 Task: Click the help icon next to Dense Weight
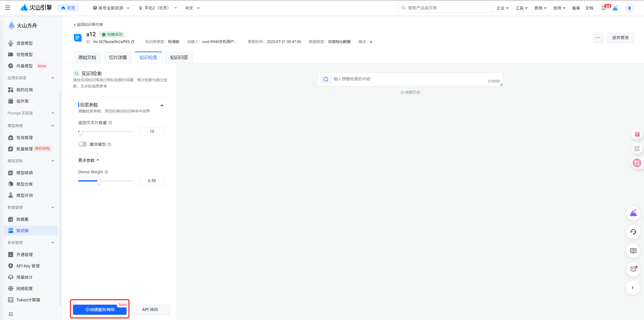(106, 172)
